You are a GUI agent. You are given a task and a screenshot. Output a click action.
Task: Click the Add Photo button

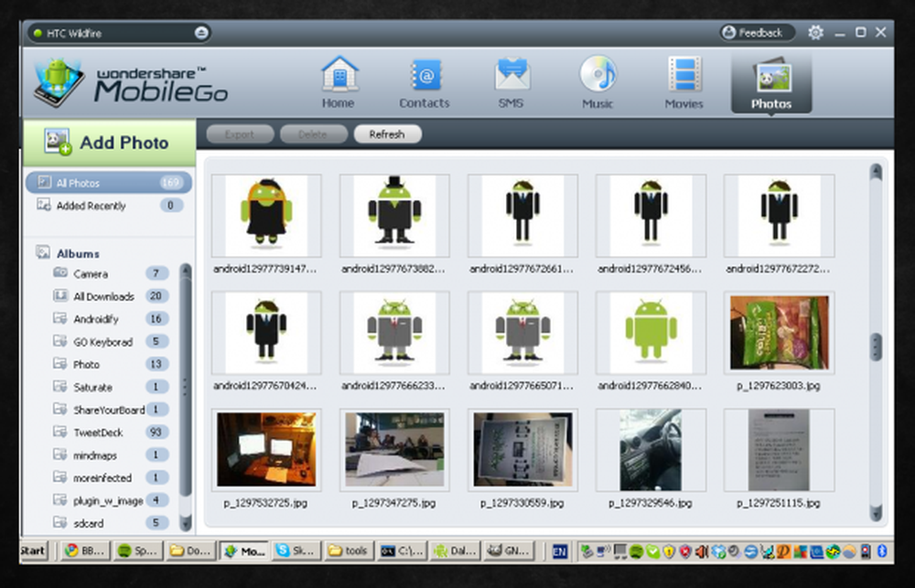(x=109, y=143)
